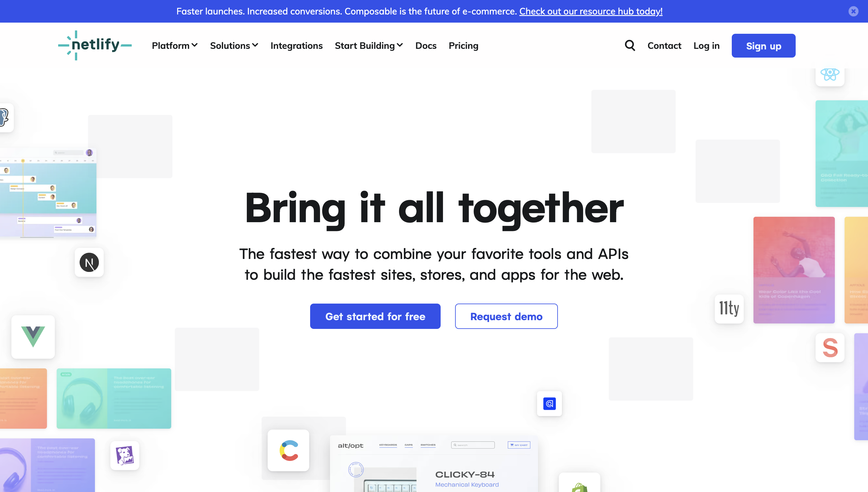
Task: Click the email @ symbol icon
Action: (549, 404)
